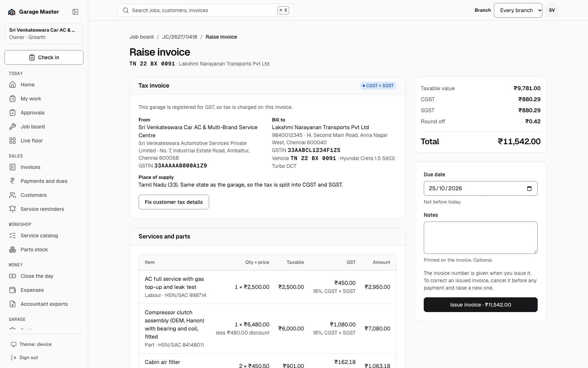
Task: Click the Garage Master logo icon
Action: click(x=12, y=12)
